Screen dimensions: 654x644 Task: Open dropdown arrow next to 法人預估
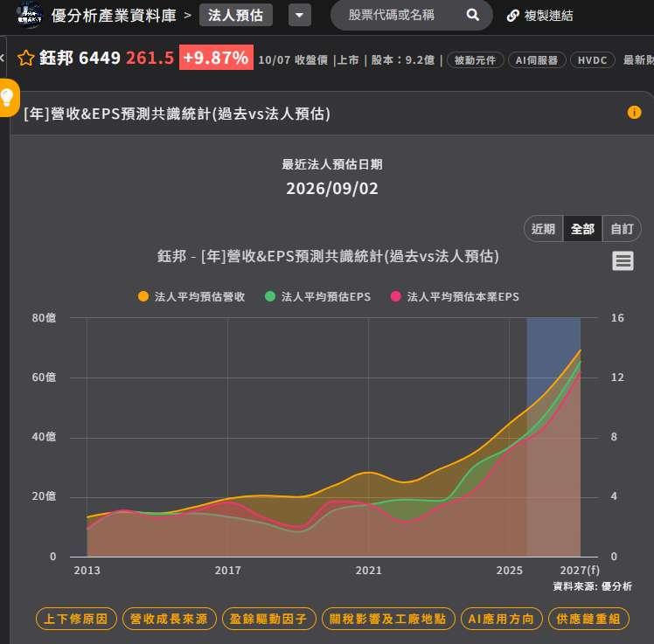tap(300, 16)
